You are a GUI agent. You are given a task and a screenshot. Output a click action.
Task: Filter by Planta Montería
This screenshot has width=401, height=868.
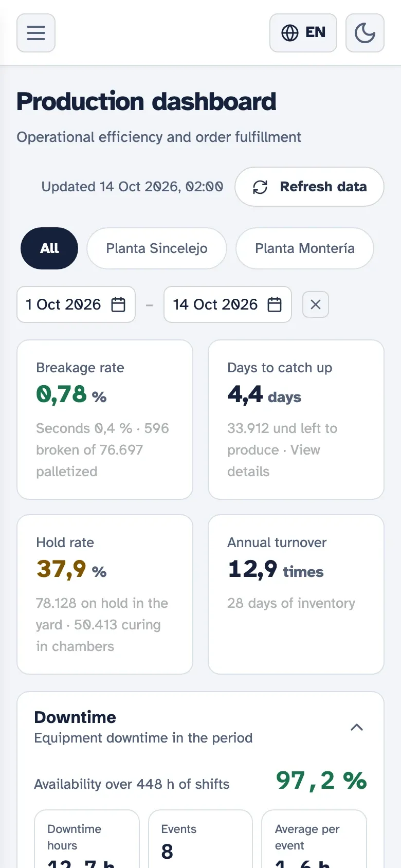305,248
